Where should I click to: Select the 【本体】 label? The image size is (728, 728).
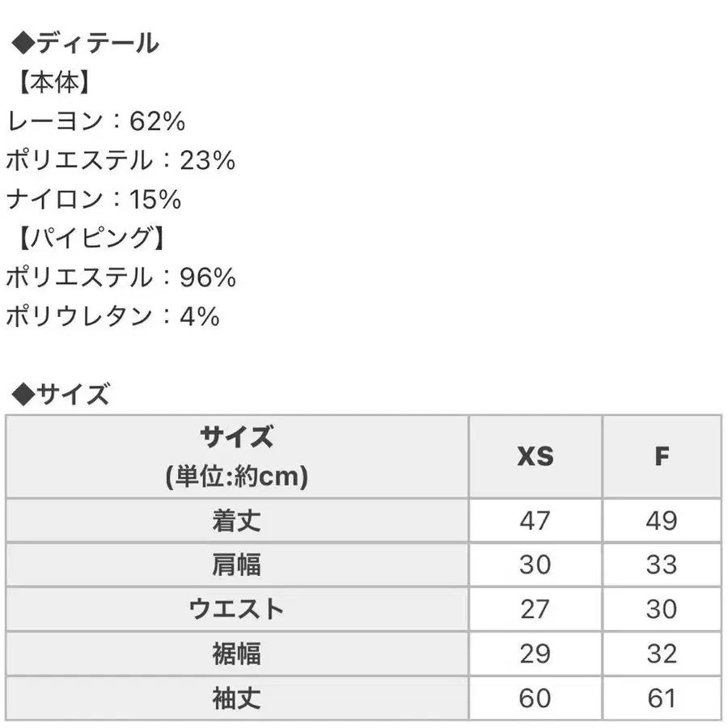click(x=54, y=83)
